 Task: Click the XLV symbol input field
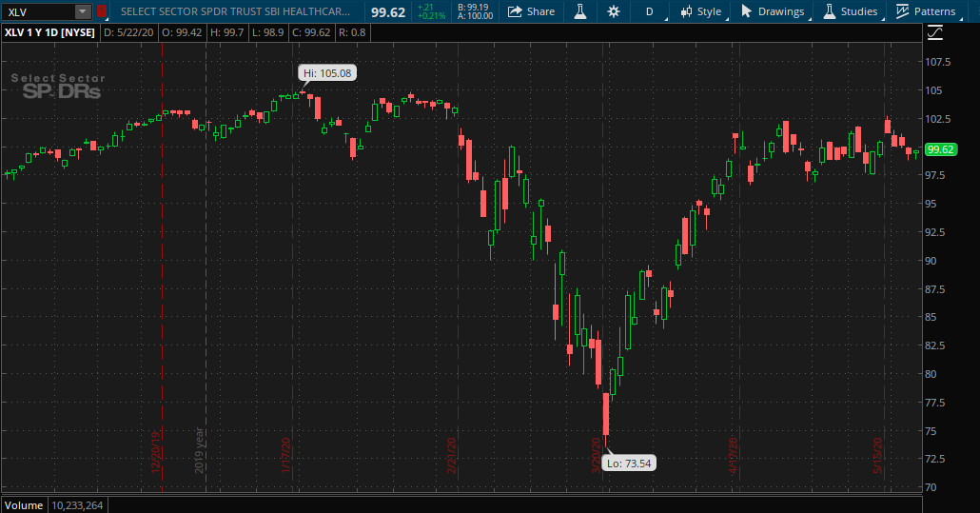tap(39, 11)
